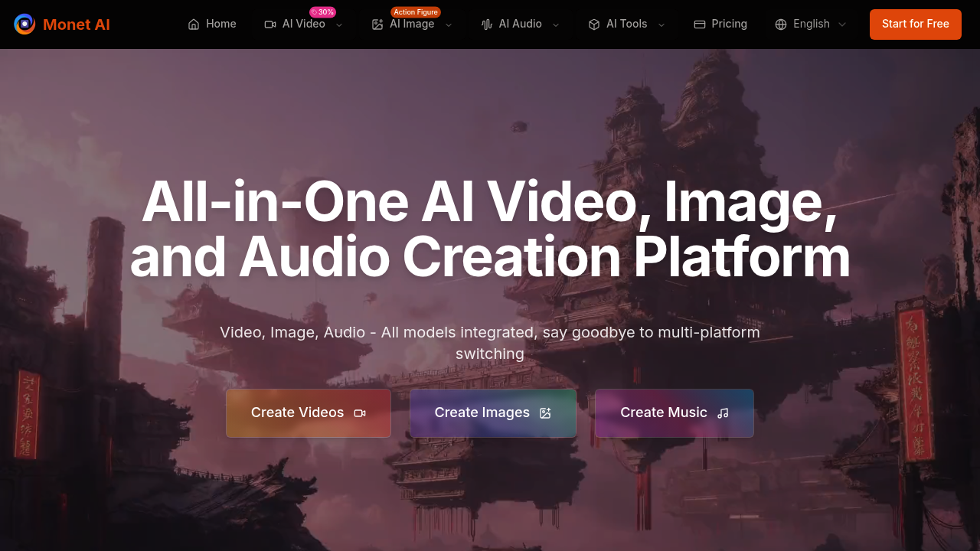Click the Create Images button
The image size is (980, 551).
pos(492,412)
